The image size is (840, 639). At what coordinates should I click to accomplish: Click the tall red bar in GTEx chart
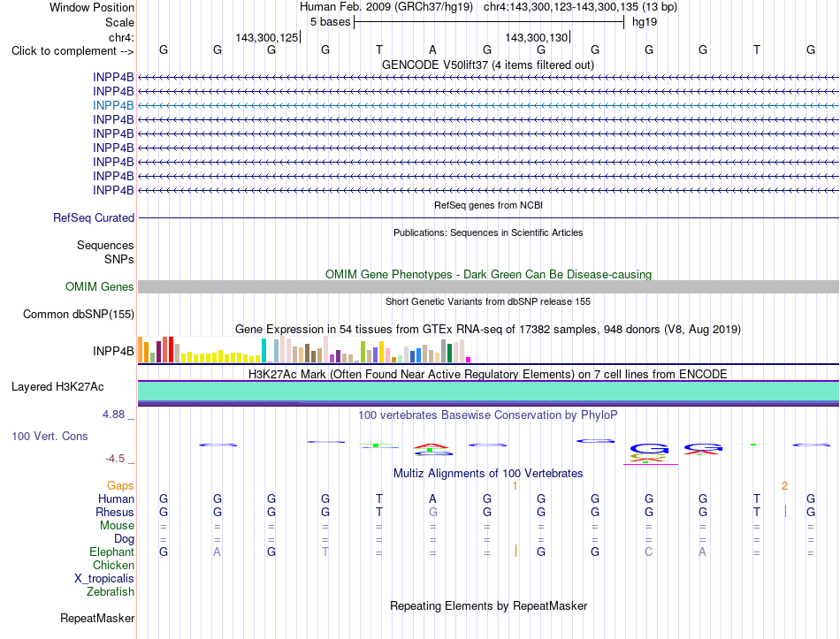coord(171,350)
